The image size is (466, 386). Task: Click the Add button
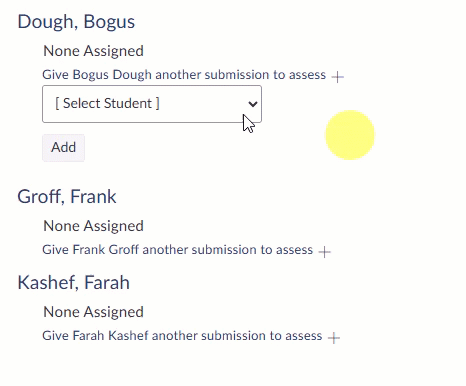coord(63,148)
